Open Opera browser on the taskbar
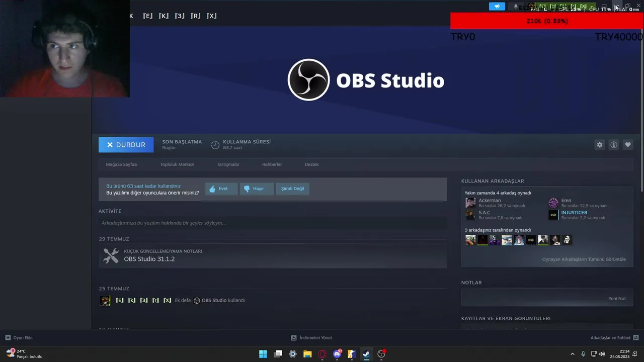The height and width of the screenshot is (362, 644). [x=323, y=354]
